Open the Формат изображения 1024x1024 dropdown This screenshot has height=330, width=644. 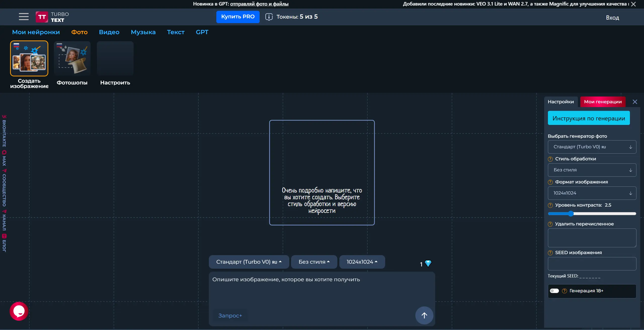pyautogui.click(x=592, y=193)
